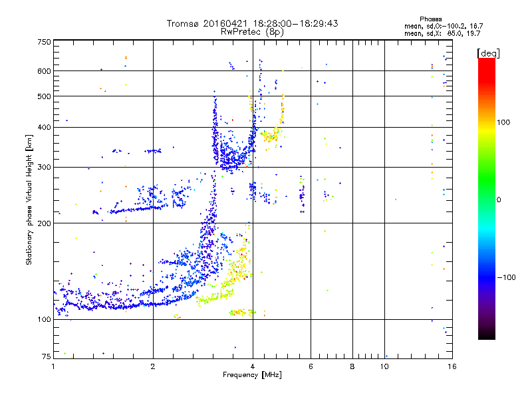Image resolution: width=532 pixels, height=399 pixels.
Task: Click the x-axis label '10'
Action: [x=384, y=366]
